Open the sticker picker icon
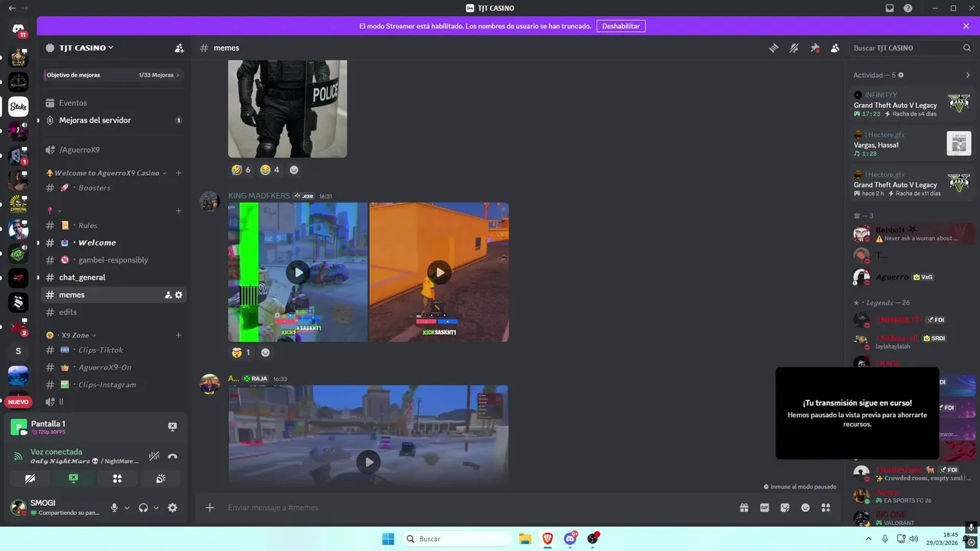Viewport: 980px width, 551px height. 785,507
